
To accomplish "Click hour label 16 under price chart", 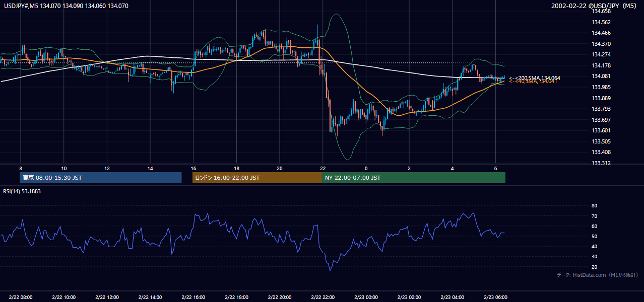I will (x=194, y=168).
